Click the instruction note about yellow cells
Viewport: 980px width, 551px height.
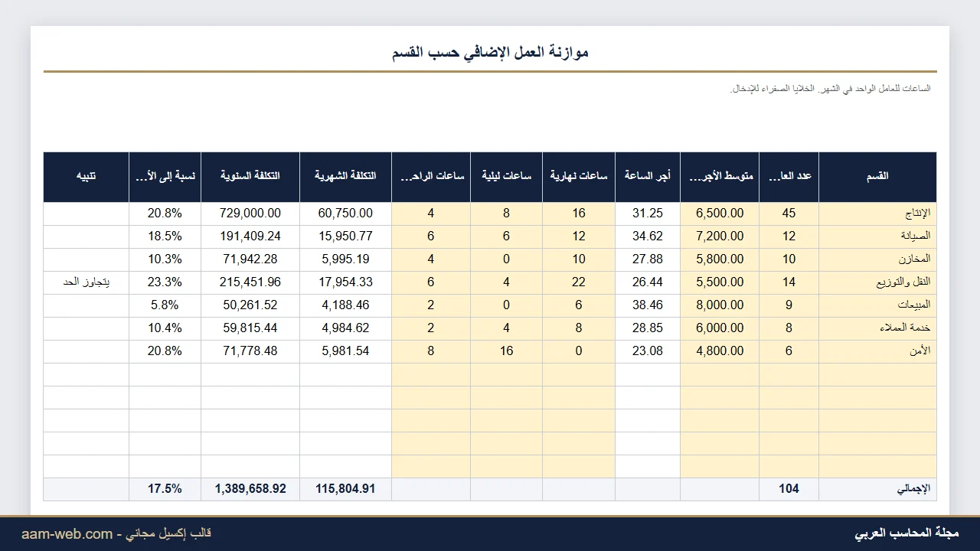(830, 89)
